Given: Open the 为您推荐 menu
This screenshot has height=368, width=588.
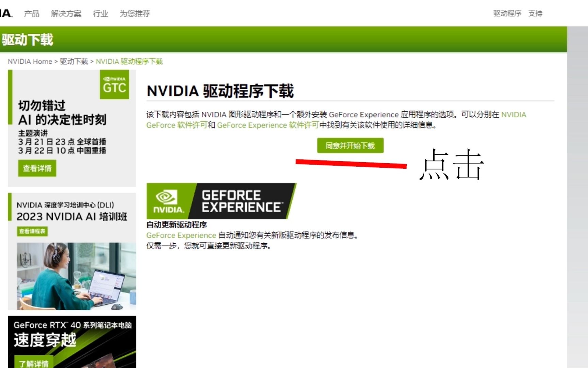Looking at the screenshot, I should tap(135, 14).
